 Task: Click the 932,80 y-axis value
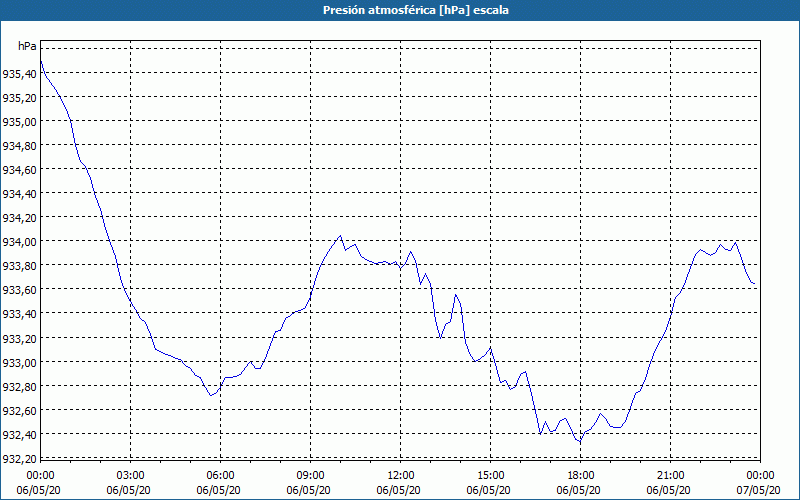tap(19, 387)
